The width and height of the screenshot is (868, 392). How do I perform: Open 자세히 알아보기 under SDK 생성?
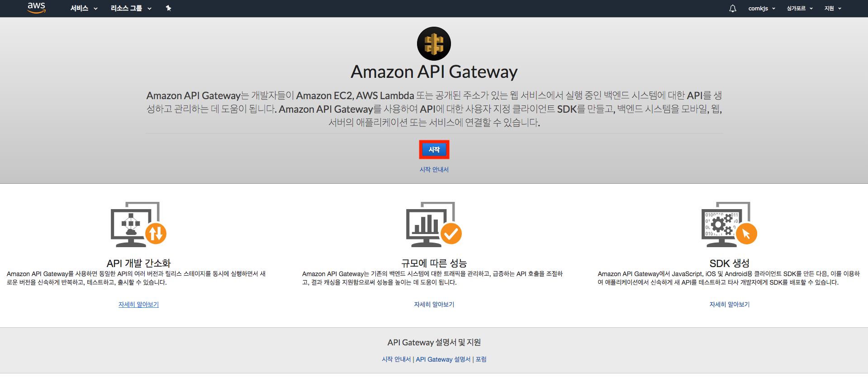[729, 305]
